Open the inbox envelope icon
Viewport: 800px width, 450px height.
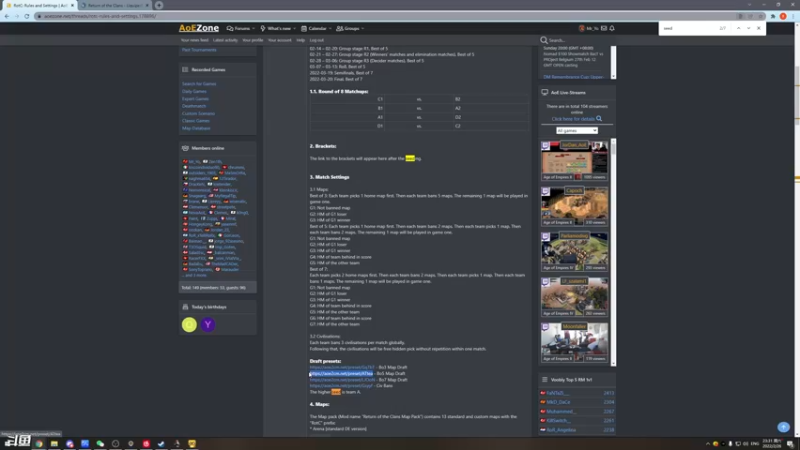coord(604,29)
